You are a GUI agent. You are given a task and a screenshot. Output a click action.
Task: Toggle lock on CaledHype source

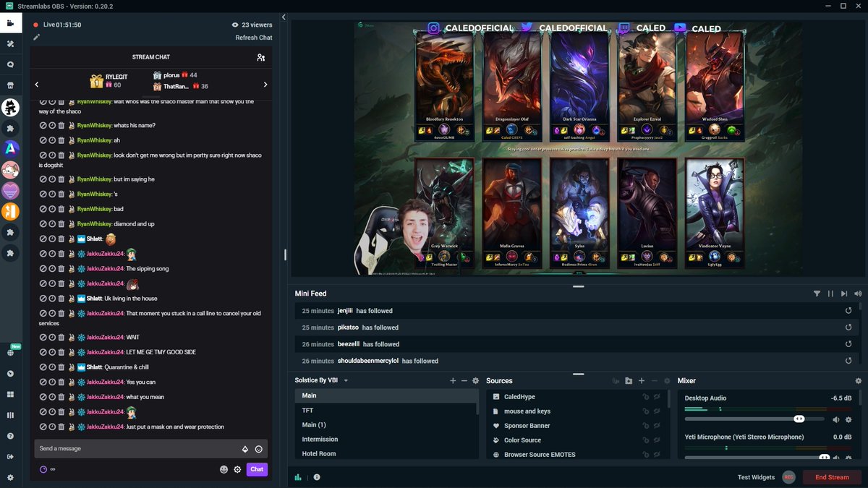click(645, 397)
